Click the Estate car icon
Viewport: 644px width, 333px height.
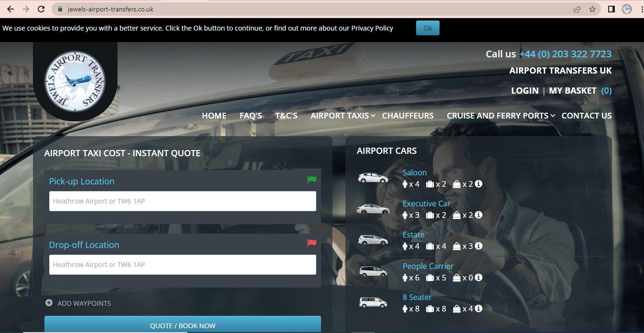pyautogui.click(x=373, y=240)
